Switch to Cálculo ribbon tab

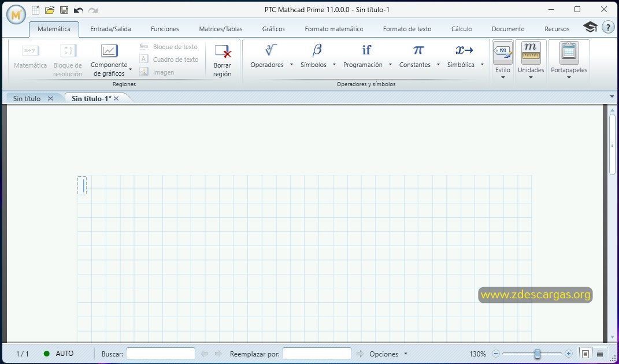tap(461, 29)
